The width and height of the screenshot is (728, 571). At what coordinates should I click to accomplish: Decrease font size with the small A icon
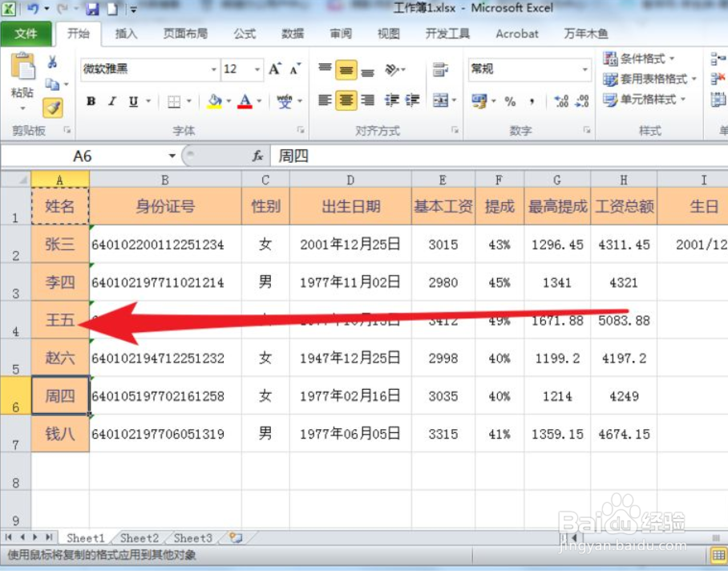click(295, 69)
